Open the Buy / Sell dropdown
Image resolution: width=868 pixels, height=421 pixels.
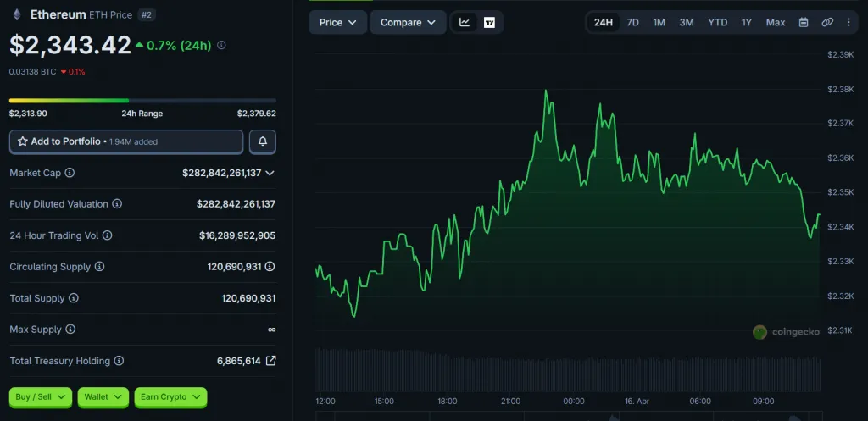pyautogui.click(x=41, y=397)
